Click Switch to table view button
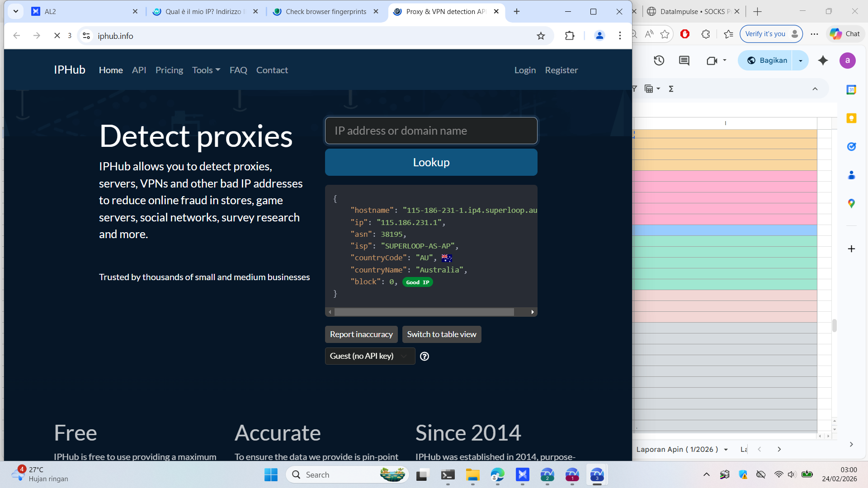 pyautogui.click(x=441, y=334)
